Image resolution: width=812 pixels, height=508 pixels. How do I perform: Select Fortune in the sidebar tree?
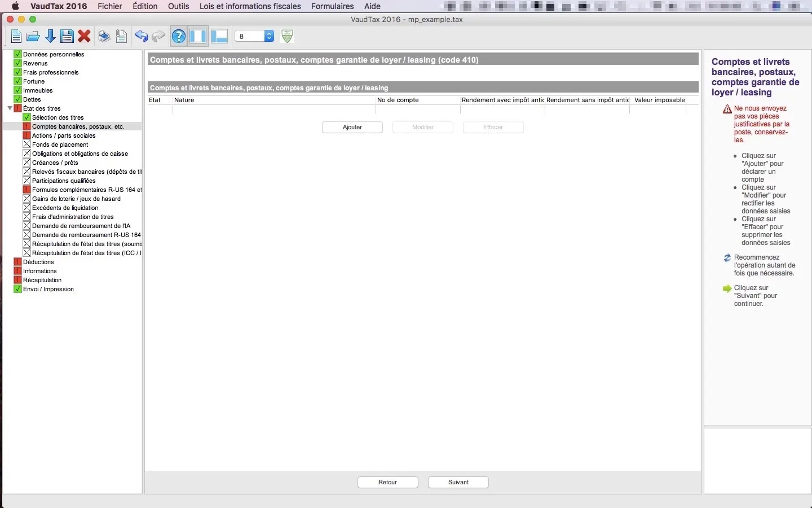click(34, 81)
